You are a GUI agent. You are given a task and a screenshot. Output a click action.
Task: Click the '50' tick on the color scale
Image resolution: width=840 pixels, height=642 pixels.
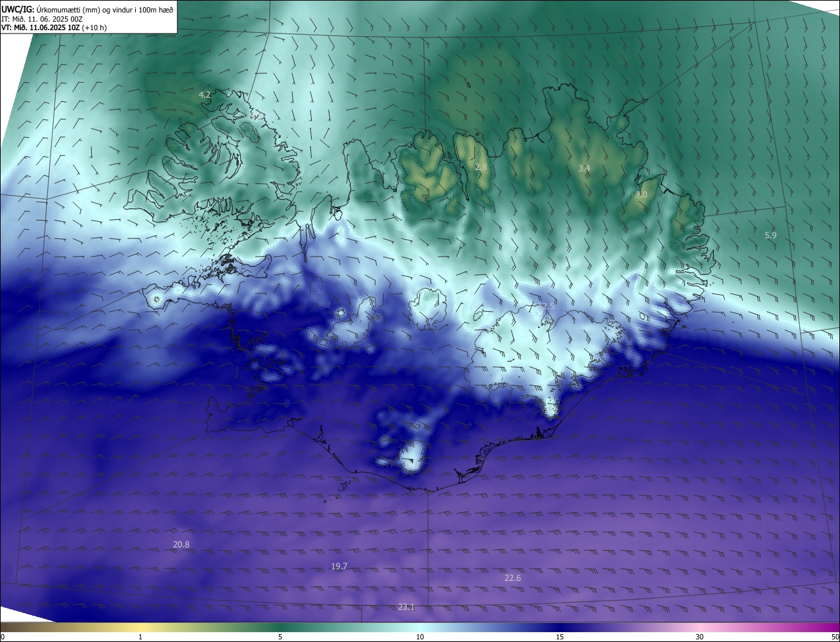coord(835,637)
